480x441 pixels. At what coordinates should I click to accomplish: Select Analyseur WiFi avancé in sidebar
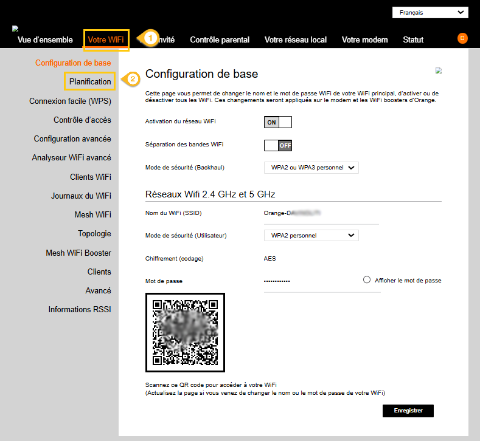click(x=72, y=157)
